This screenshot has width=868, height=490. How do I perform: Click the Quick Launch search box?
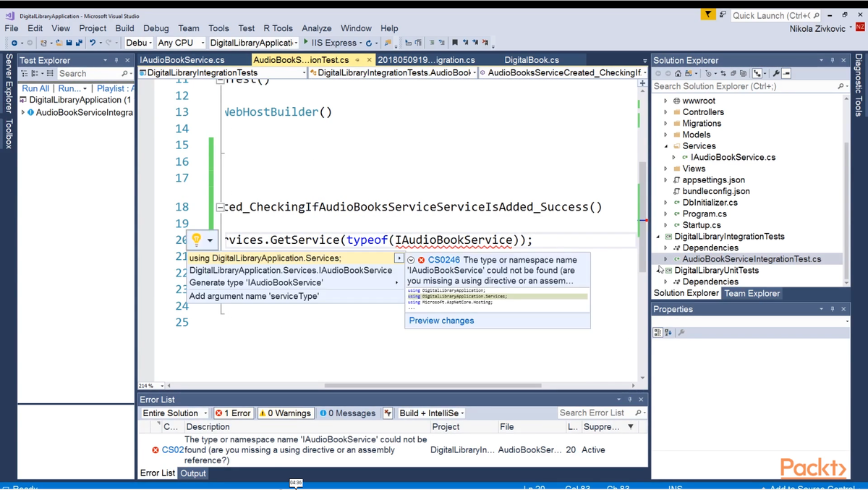point(776,15)
